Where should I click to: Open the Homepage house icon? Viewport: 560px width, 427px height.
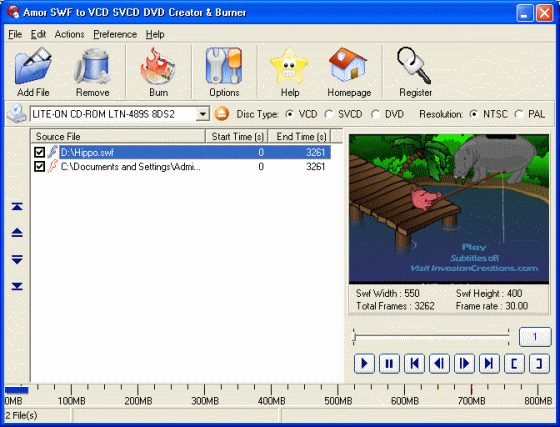click(x=348, y=66)
